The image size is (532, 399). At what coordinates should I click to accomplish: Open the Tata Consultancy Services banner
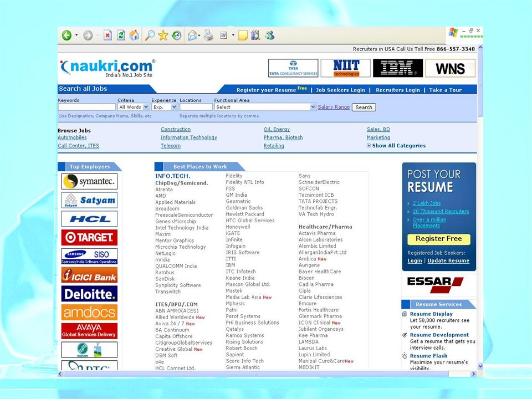pos(293,68)
